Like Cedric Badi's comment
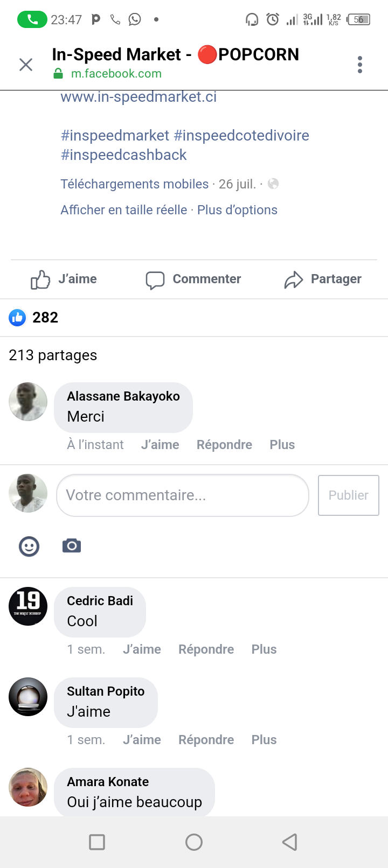This screenshot has width=388, height=868. [142, 649]
